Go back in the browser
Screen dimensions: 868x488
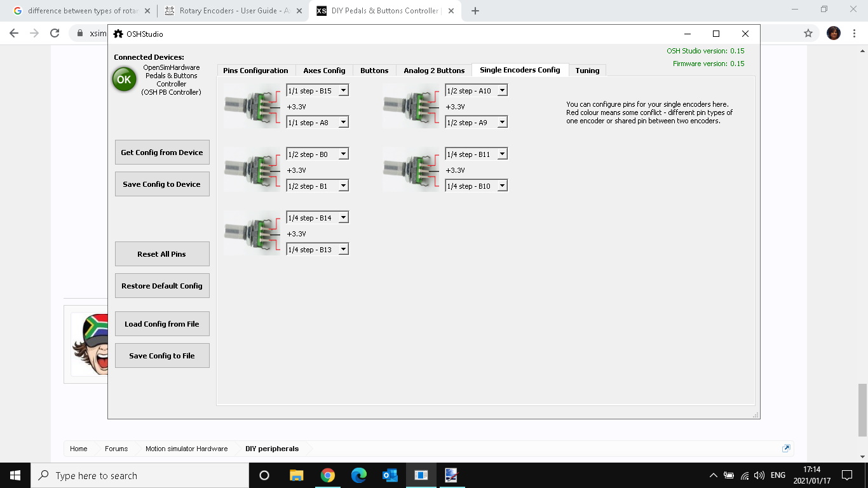(14, 33)
